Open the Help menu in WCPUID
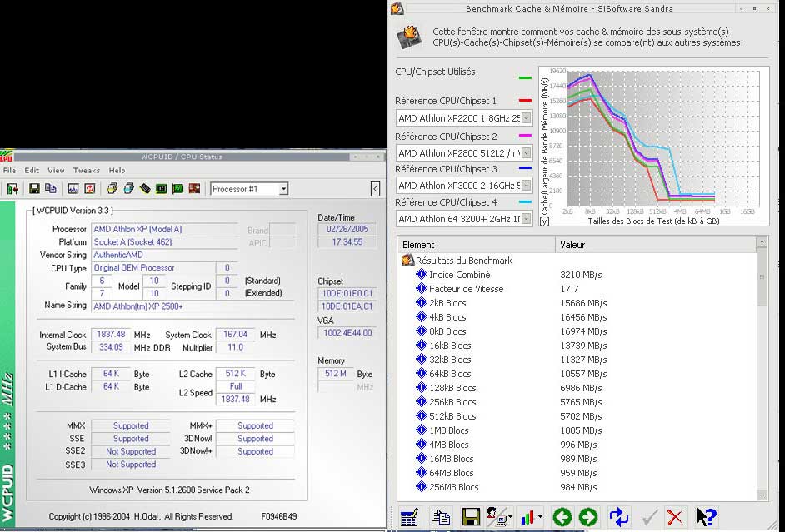This screenshot has height=532, width=785. [x=117, y=170]
